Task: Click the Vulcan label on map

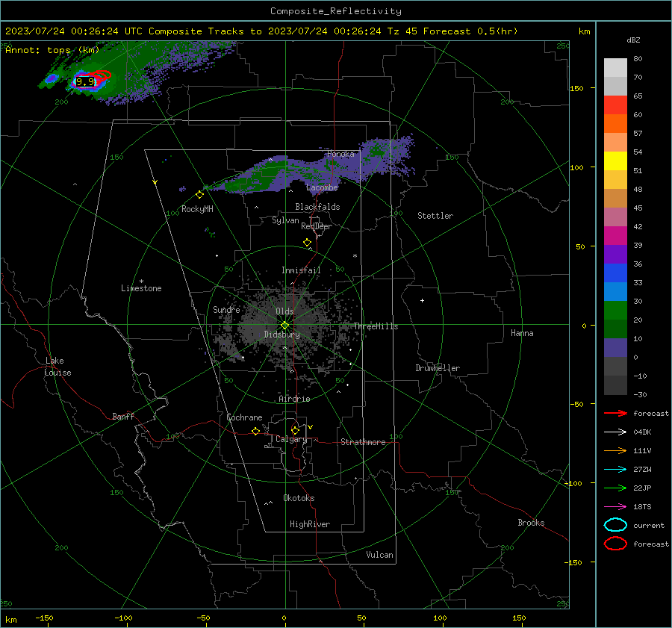Action: [x=380, y=555]
